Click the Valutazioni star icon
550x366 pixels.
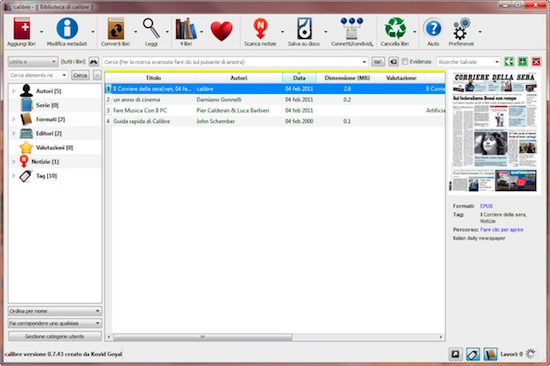click(x=26, y=147)
